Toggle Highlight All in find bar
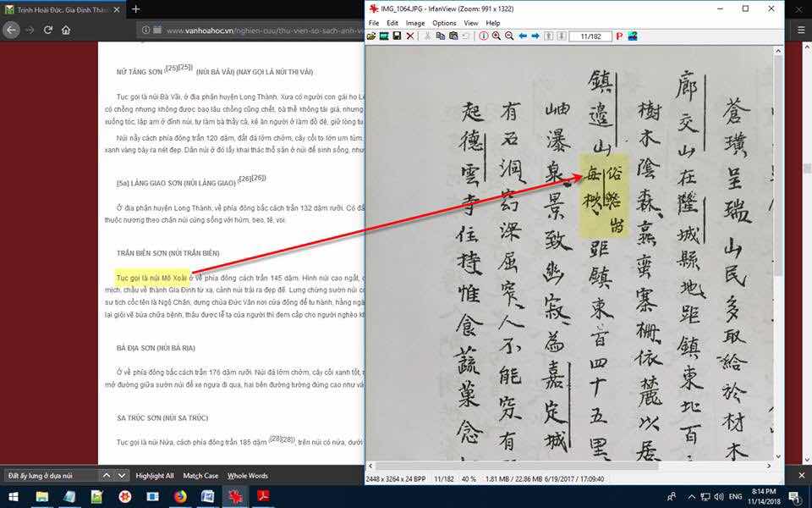 pyautogui.click(x=154, y=475)
